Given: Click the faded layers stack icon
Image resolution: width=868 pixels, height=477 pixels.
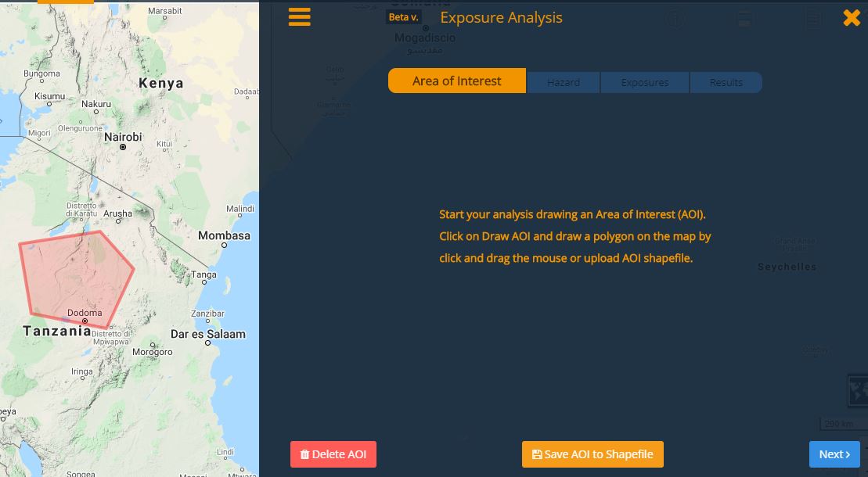Looking at the screenshot, I should tap(744, 20).
